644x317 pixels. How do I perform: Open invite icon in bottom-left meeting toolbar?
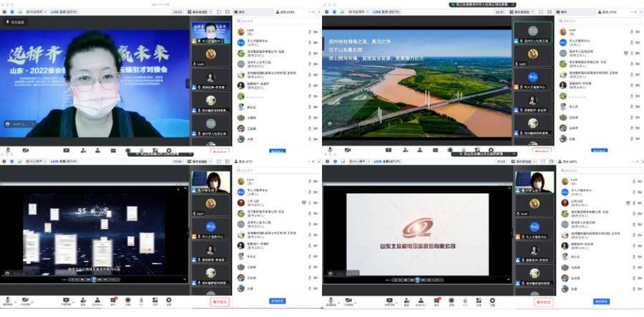click(x=82, y=301)
